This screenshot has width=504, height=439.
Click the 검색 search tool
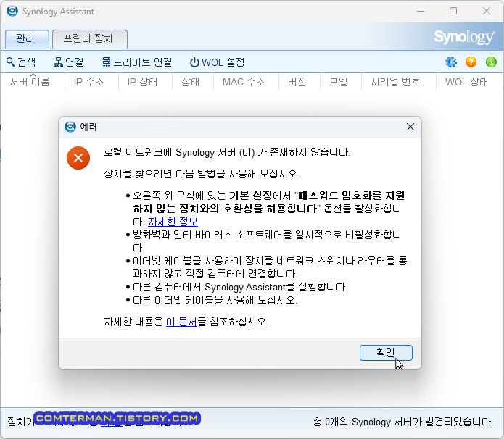[x=21, y=62]
